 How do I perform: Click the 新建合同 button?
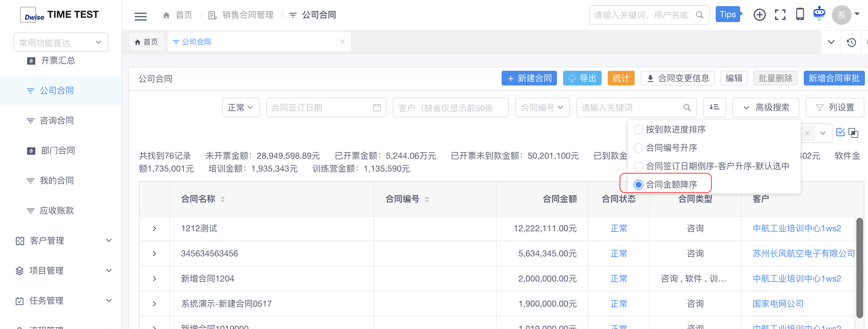[529, 78]
